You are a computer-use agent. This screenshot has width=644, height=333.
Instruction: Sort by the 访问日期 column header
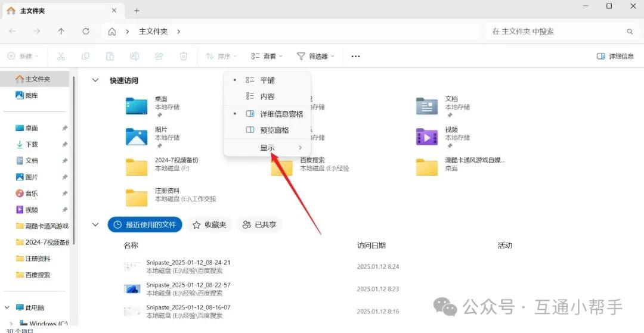coord(371,245)
